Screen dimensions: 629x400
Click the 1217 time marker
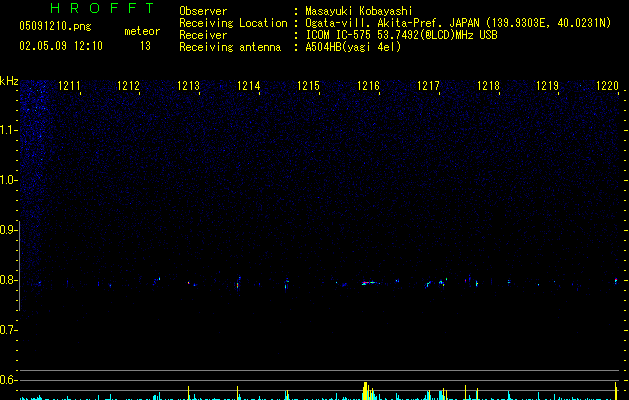coord(428,86)
